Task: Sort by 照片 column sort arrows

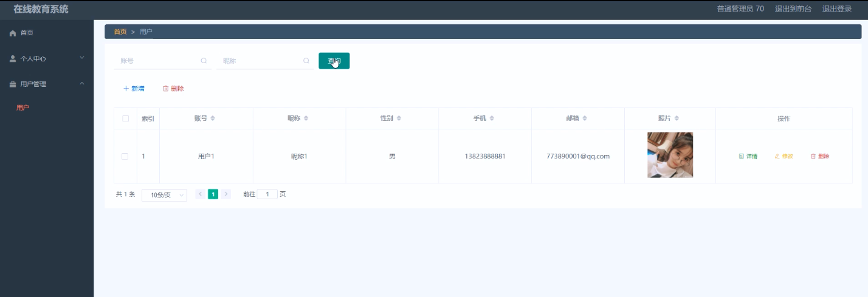Action: tap(677, 118)
